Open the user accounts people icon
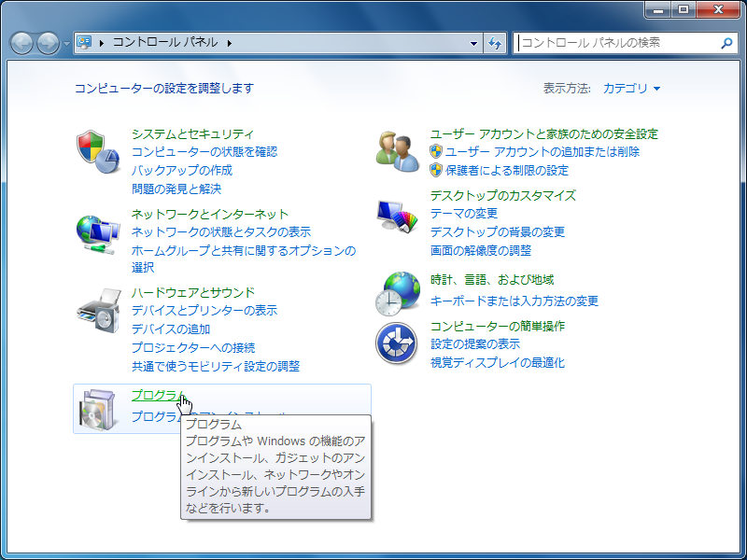 (x=398, y=152)
